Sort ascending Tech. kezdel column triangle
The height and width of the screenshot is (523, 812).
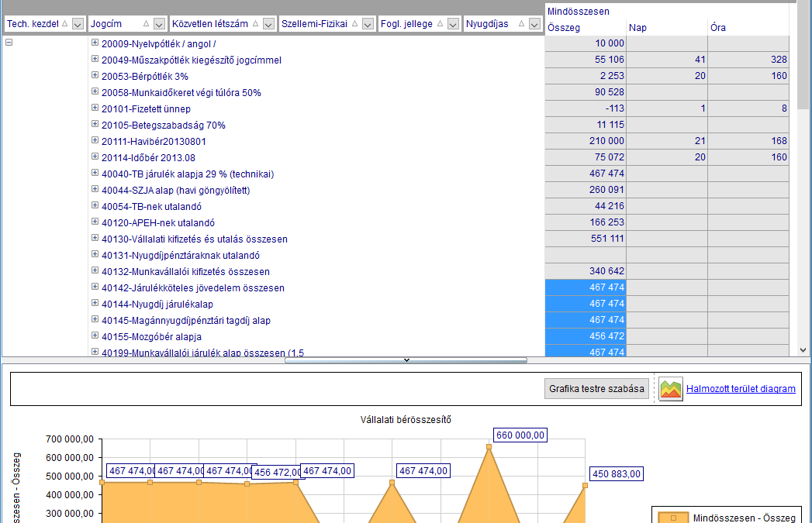64,24
